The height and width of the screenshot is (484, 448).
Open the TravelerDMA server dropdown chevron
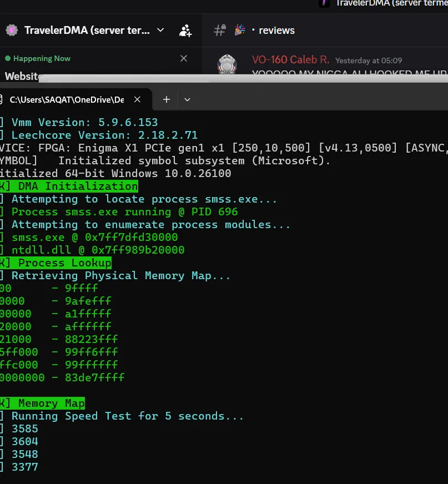pyautogui.click(x=160, y=30)
